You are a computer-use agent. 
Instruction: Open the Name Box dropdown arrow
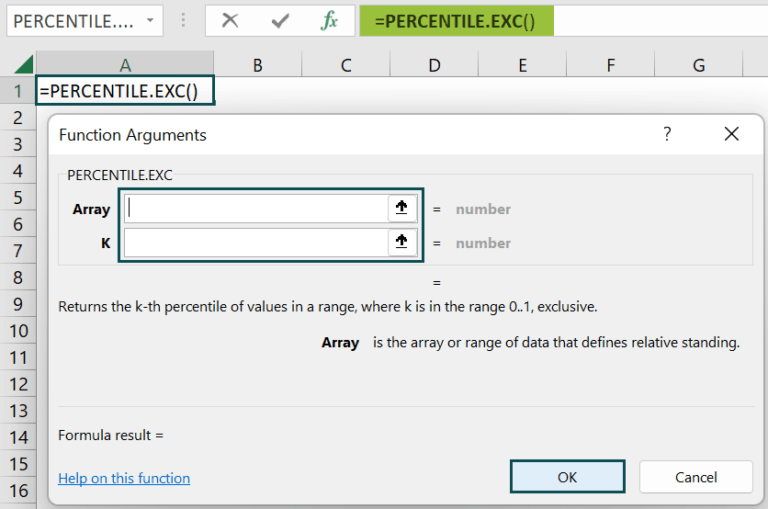point(150,21)
